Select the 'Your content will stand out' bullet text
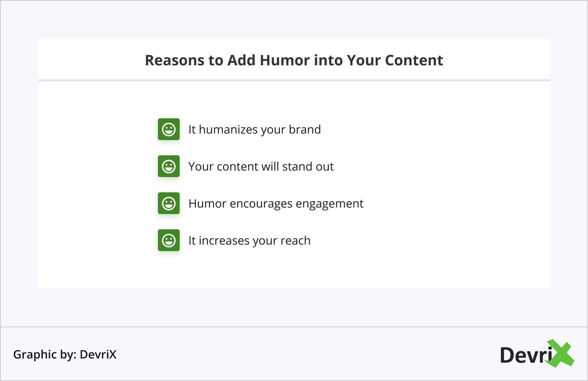This screenshot has width=588, height=381. [x=261, y=167]
